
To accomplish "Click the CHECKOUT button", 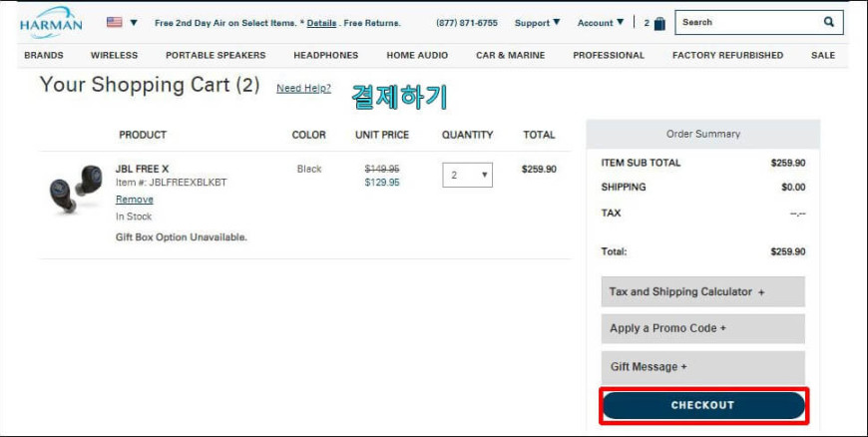I will coord(703,405).
